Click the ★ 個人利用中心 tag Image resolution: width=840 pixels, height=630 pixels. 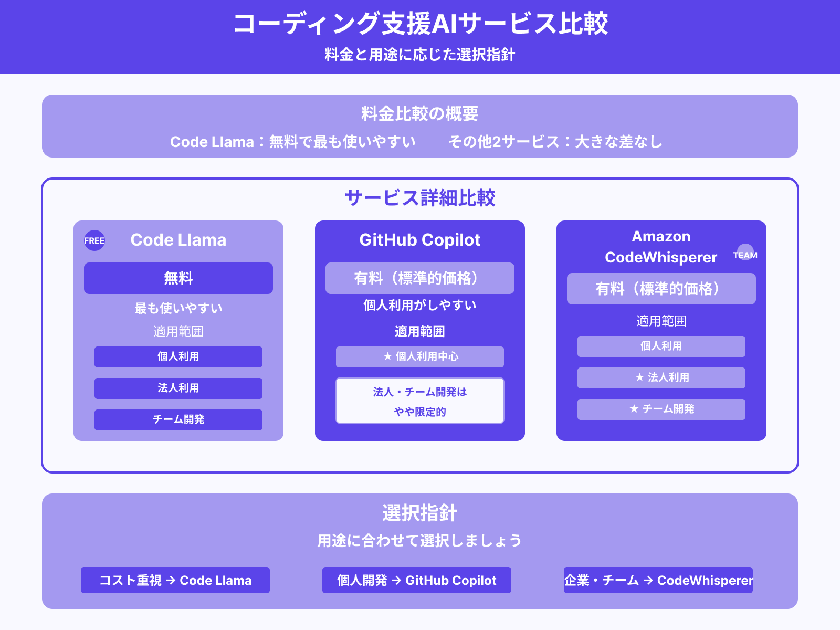[x=420, y=357]
